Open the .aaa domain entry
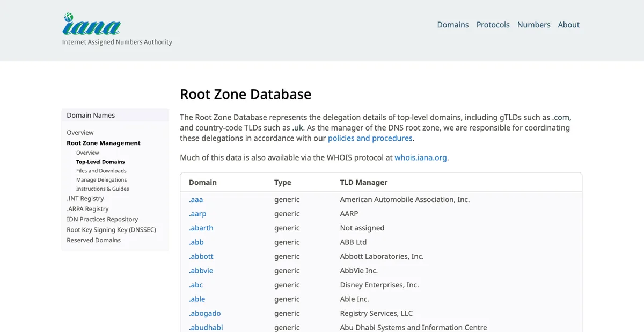644x332 pixels. tap(196, 199)
